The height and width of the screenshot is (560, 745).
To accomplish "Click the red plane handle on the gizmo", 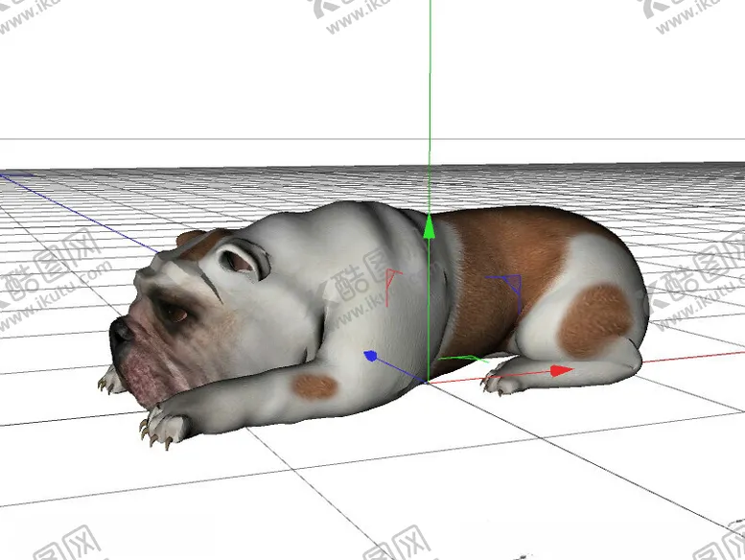I will (x=392, y=287).
